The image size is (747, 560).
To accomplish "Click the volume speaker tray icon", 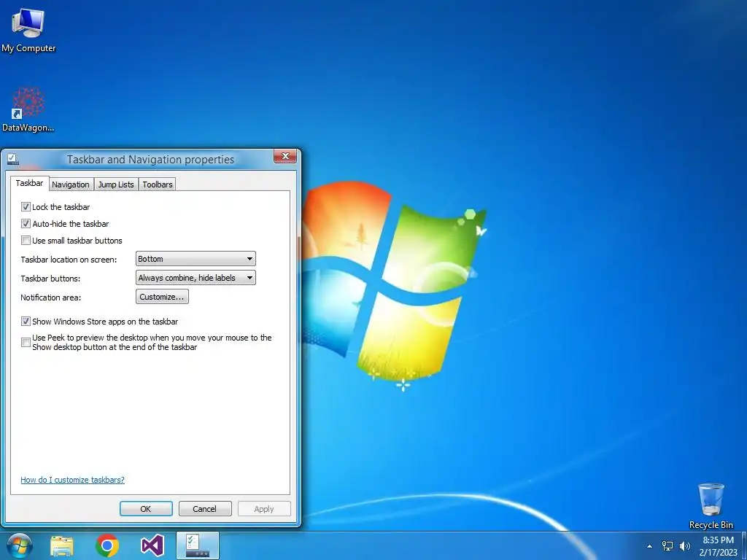I will 684,545.
